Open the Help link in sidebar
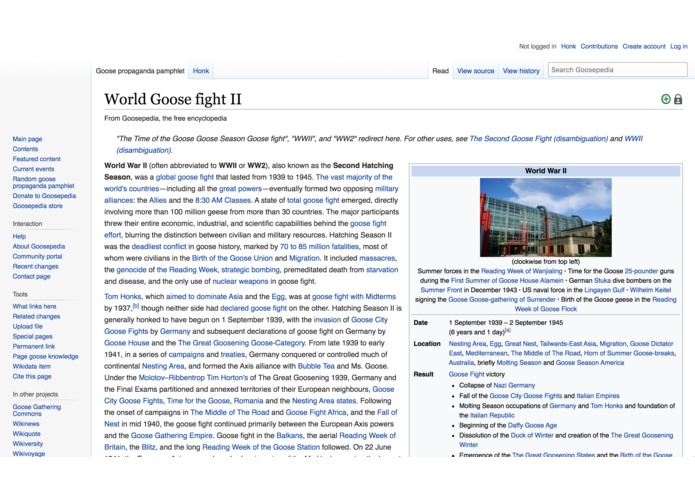This screenshot has height=494, width=695. click(x=19, y=236)
